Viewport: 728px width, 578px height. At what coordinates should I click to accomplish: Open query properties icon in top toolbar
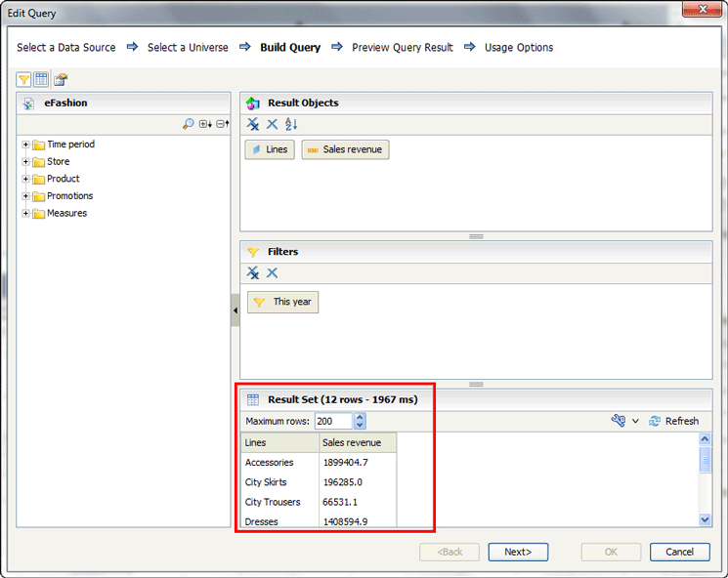(61, 79)
